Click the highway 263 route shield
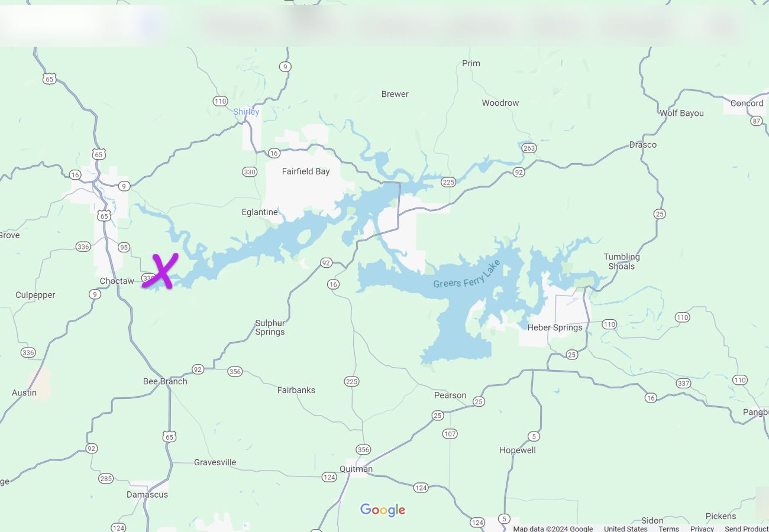Image resolution: width=769 pixels, height=532 pixels. [529, 148]
